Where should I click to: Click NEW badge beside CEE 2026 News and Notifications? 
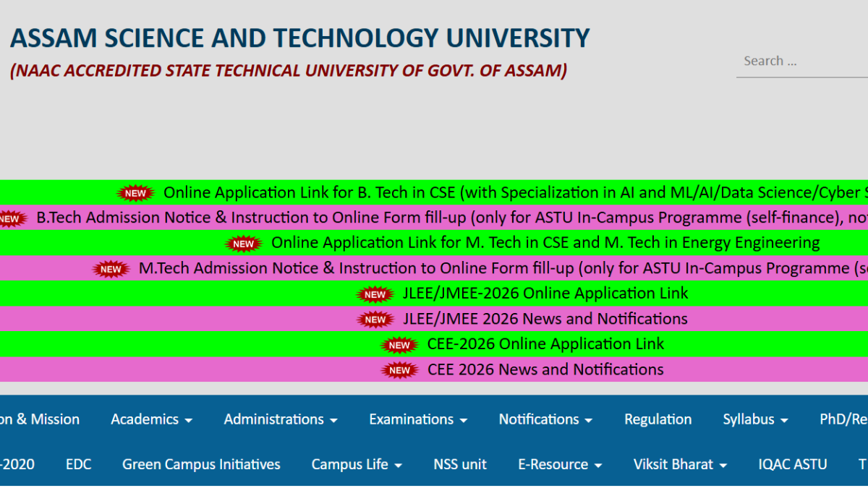tap(399, 370)
